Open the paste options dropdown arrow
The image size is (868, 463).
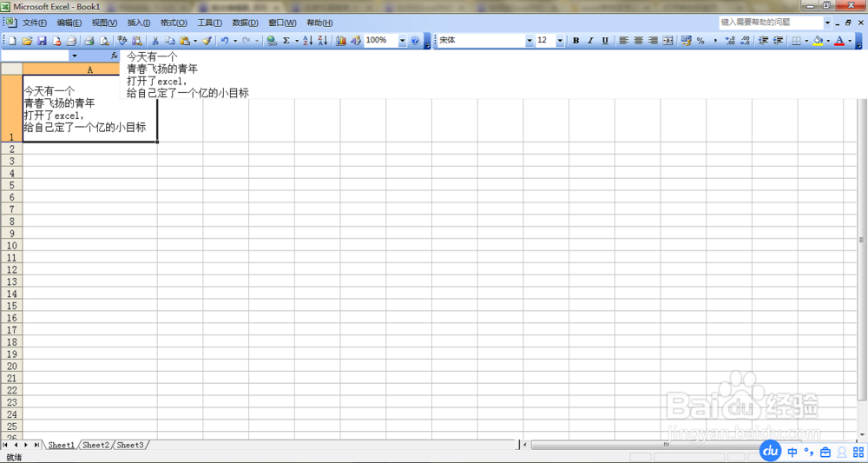pyautogui.click(x=194, y=41)
